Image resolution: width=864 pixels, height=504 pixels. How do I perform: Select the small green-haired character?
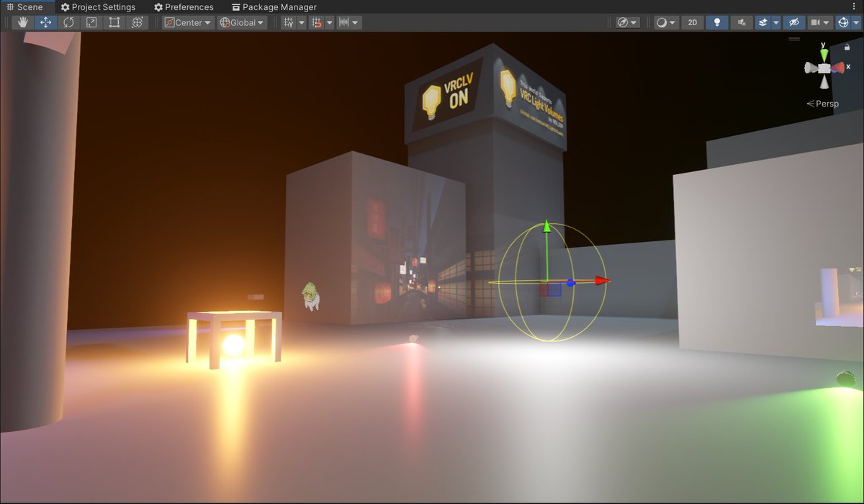pos(310,296)
